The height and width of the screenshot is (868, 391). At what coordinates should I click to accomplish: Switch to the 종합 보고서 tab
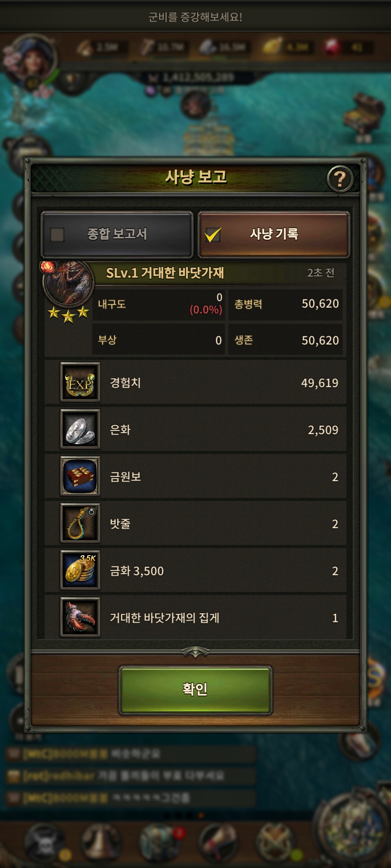point(117,234)
